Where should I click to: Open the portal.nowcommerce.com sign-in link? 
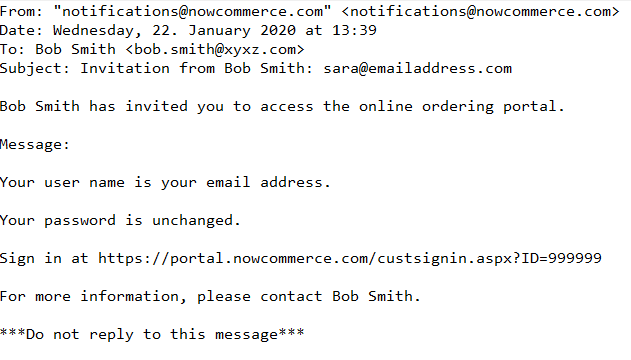tap(350, 258)
